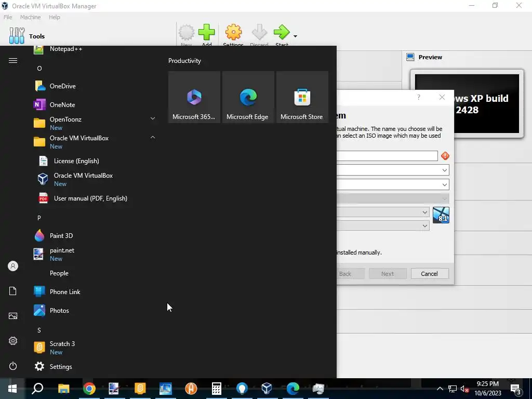The height and width of the screenshot is (399, 532).
Task: Click the Power icon in Start sidebar
Action: click(13, 366)
